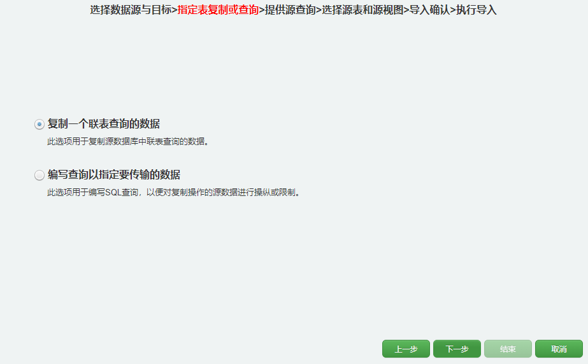Click the 选择数据源与目标 breadcrumb step
This screenshot has width=588, height=364.
coord(131,10)
